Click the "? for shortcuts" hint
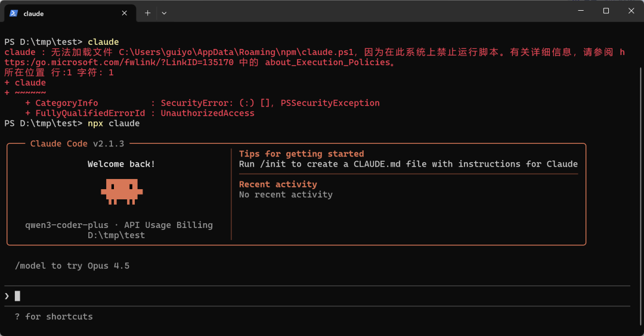This screenshot has height=336, width=644. click(x=54, y=317)
